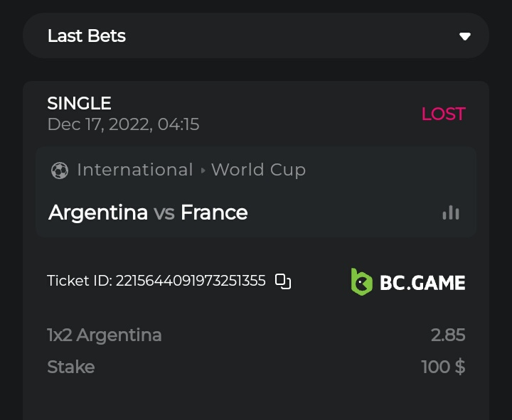Click the Ticket ID number text

tap(191, 281)
